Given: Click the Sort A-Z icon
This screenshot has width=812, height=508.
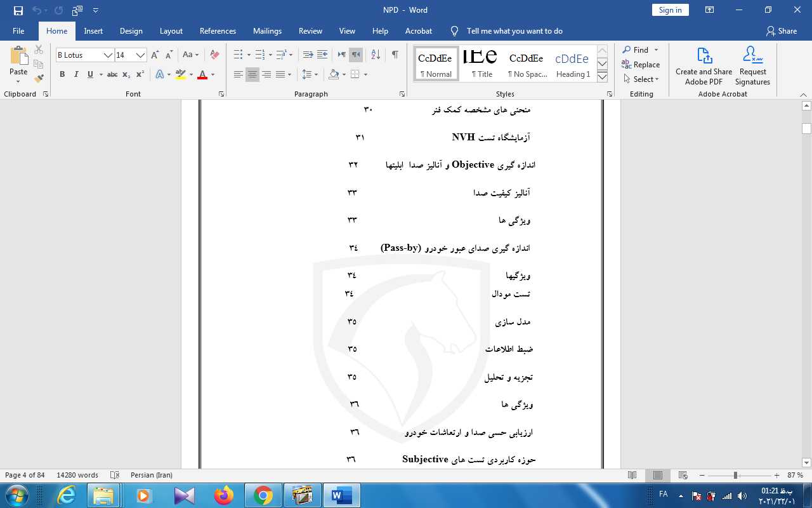Looking at the screenshot, I should pyautogui.click(x=376, y=55).
